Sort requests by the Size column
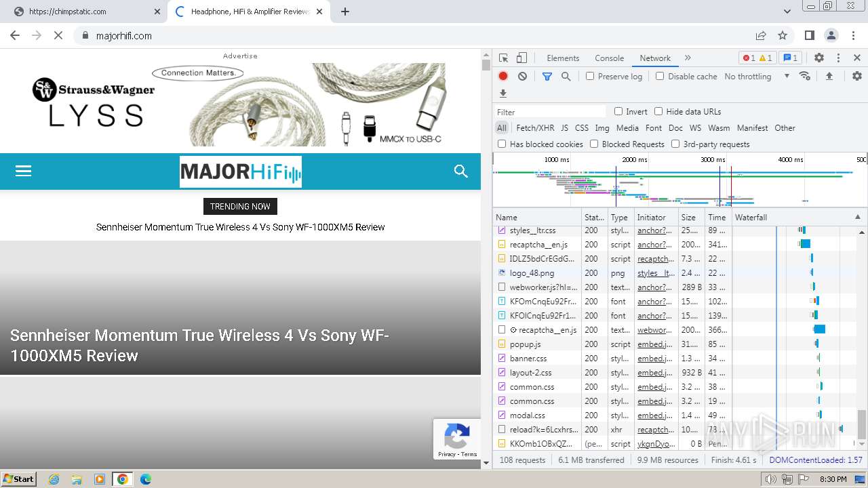This screenshot has height=488, width=868. click(x=692, y=218)
